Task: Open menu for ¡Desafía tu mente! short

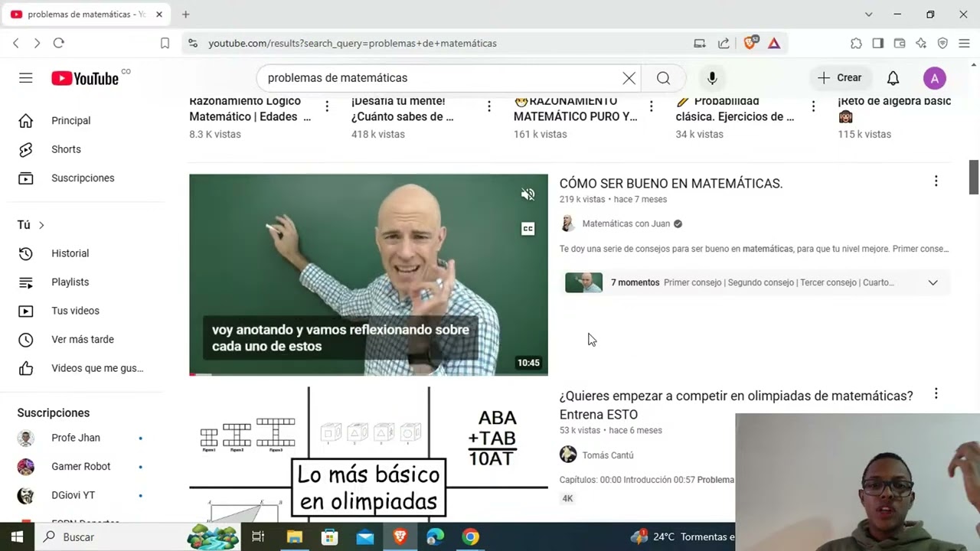Action: click(x=489, y=106)
